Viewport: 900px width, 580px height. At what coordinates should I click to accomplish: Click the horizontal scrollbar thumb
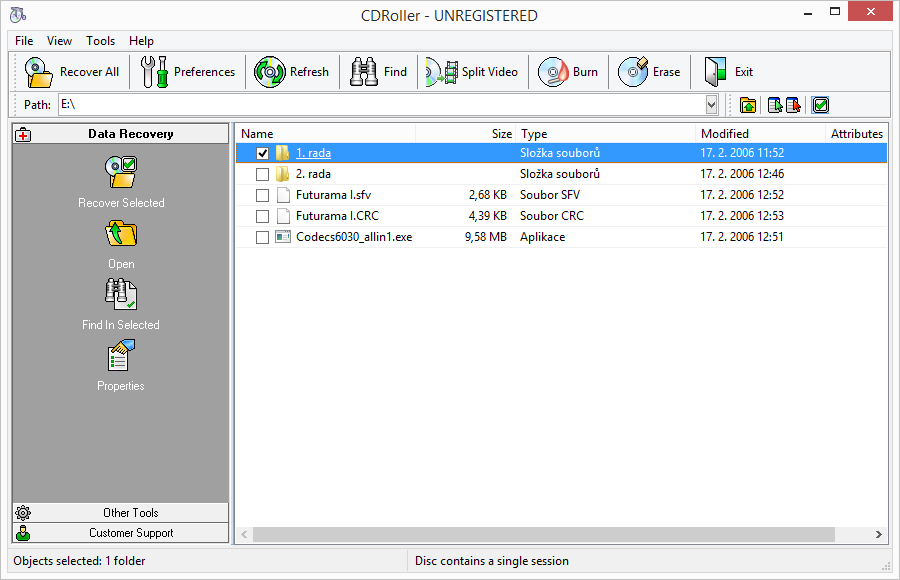pos(544,534)
